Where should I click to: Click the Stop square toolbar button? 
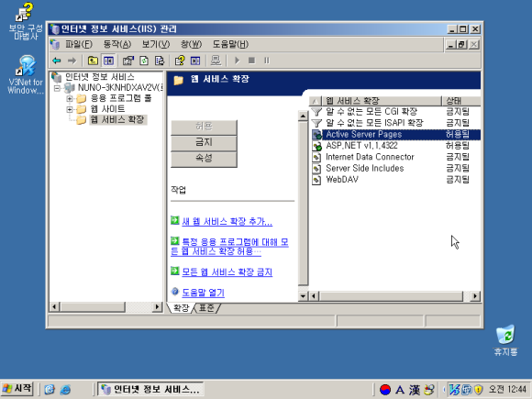point(251,61)
